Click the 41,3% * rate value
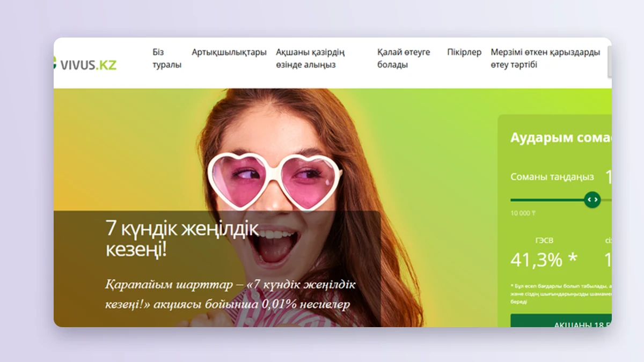The width and height of the screenshot is (644, 362). pyautogui.click(x=544, y=260)
